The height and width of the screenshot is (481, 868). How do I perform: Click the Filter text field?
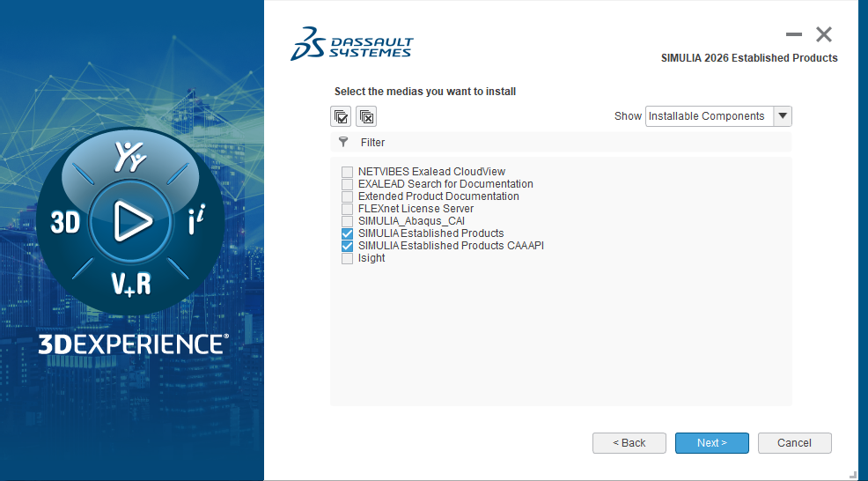(572, 142)
